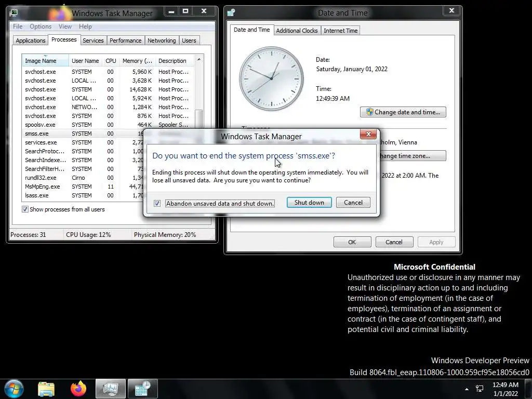Select the services.exe process row
The width and height of the screenshot is (532, 399).
(83, 142)
